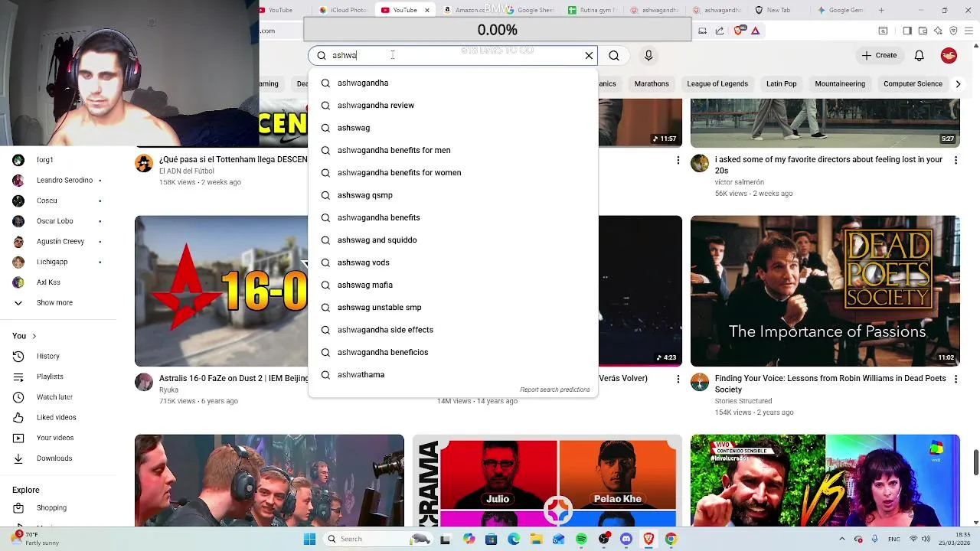Select "ashwagandha side effects" suggestion
Screen dimensions: 980x551
tap(452, 330)
